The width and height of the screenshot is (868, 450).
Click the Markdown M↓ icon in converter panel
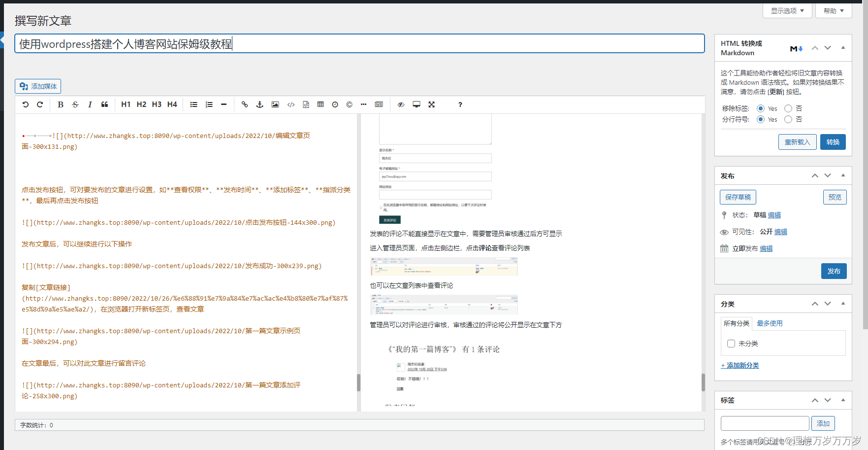click(796, 48)
